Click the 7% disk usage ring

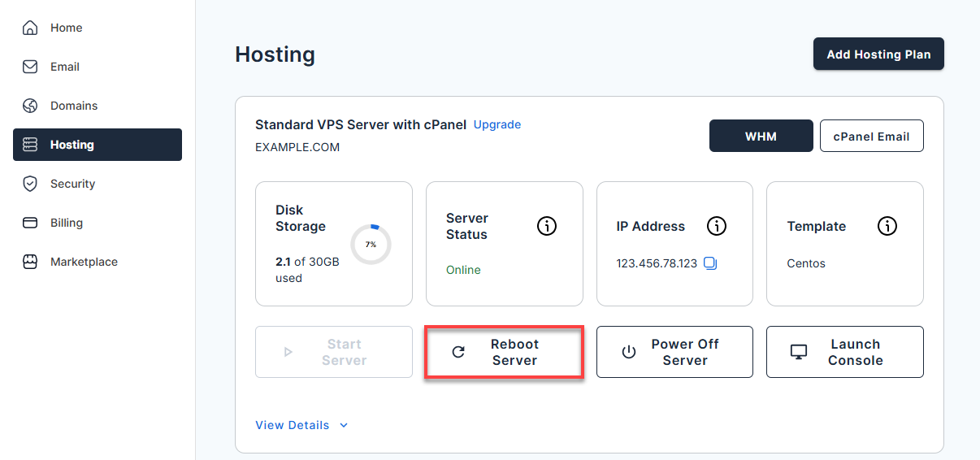[371, 245]
